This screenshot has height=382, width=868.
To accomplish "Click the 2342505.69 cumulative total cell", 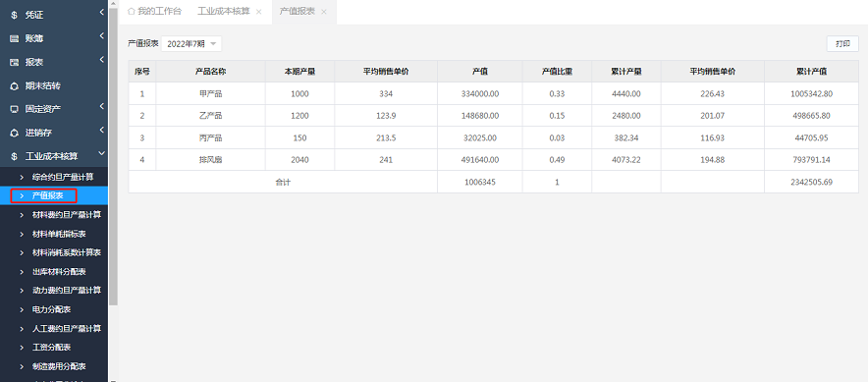I will click(811, 182).
